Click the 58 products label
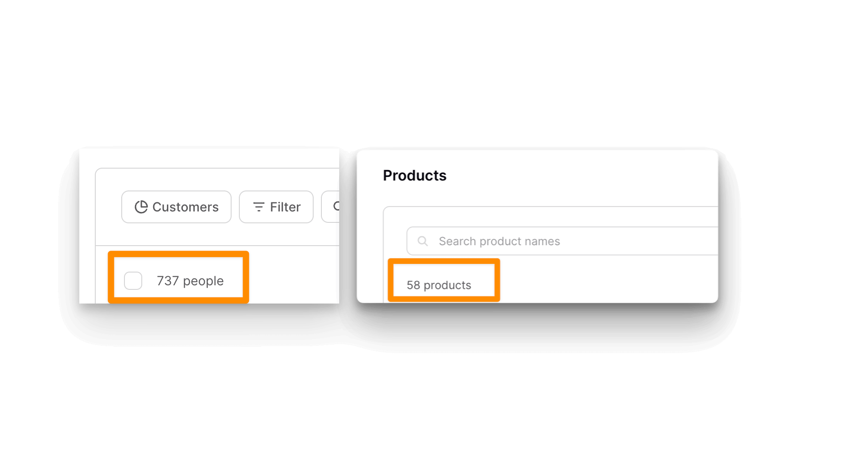 pyautogui.click(x=439, y=285)
